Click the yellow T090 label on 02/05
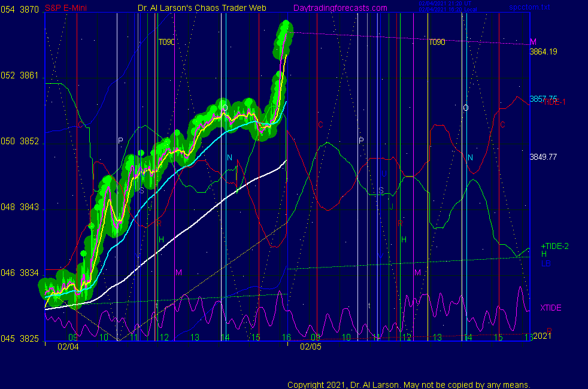 [x=437, y=42]
